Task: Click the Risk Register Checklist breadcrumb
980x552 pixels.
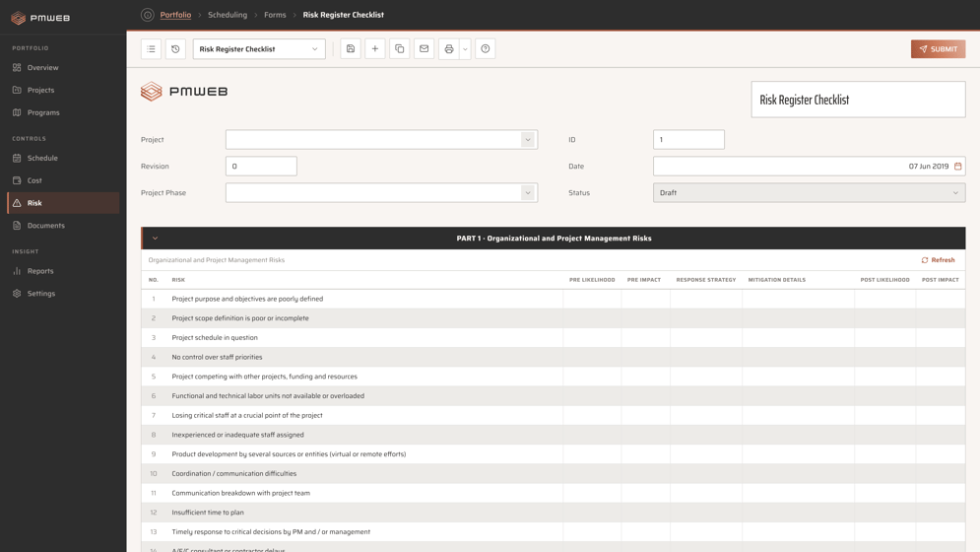Action: point(343,15)
